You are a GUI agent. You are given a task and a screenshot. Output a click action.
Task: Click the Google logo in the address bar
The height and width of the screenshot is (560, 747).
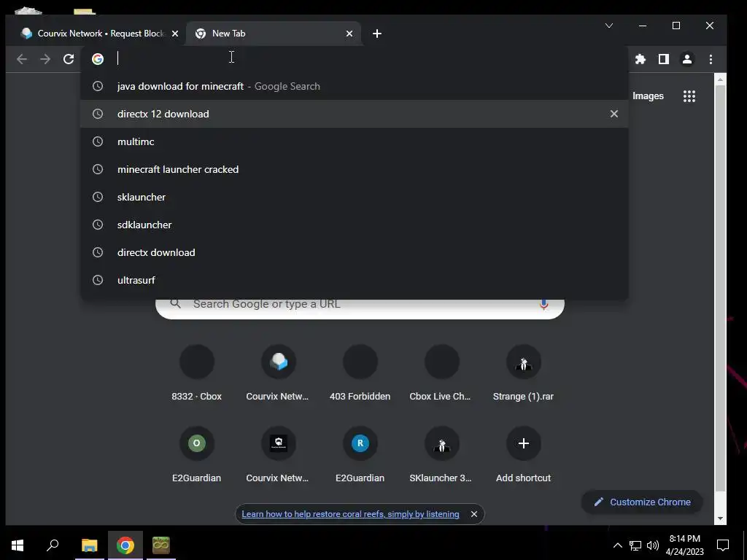tap(98, 59)
